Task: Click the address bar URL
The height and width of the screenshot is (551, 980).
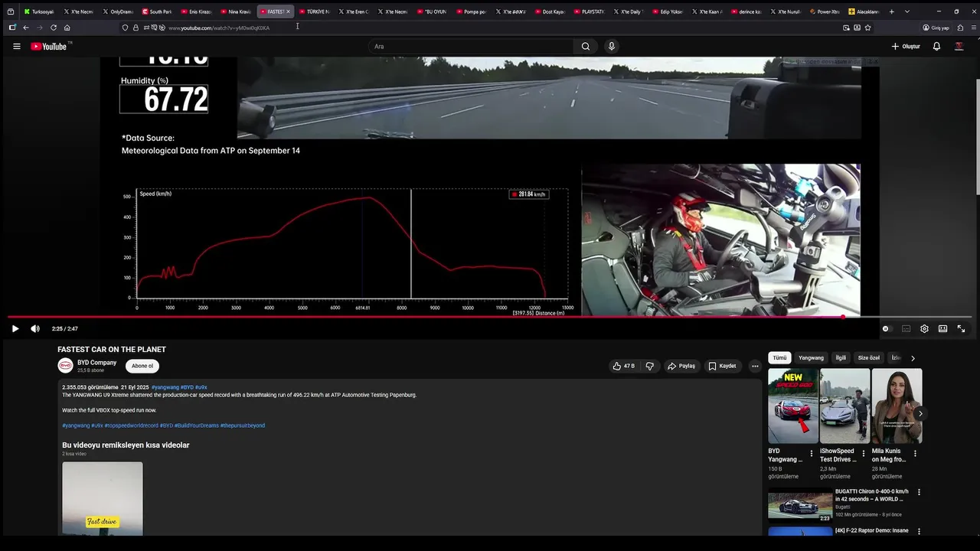Action: tap(219, 28)
